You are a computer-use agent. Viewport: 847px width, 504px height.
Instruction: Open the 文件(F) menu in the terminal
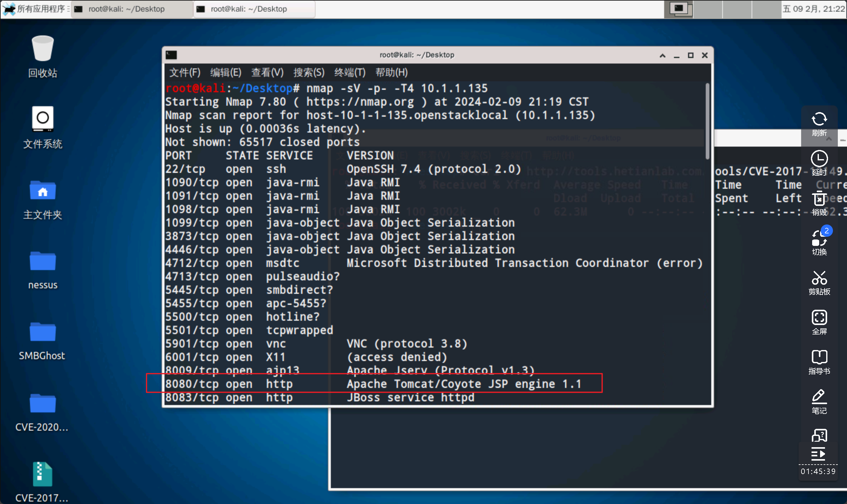pyautogui.click(x=185, y=72)
